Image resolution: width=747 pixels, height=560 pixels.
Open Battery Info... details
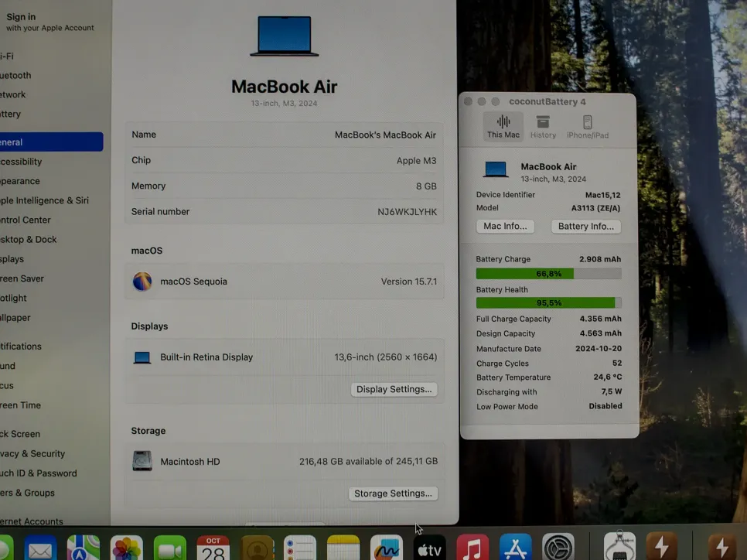(x=585, y=227)
